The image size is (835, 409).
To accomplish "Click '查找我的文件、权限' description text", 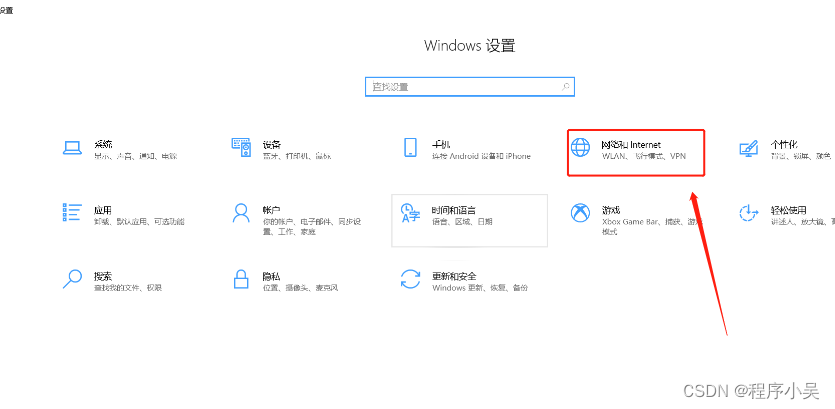I will [128, 288].
